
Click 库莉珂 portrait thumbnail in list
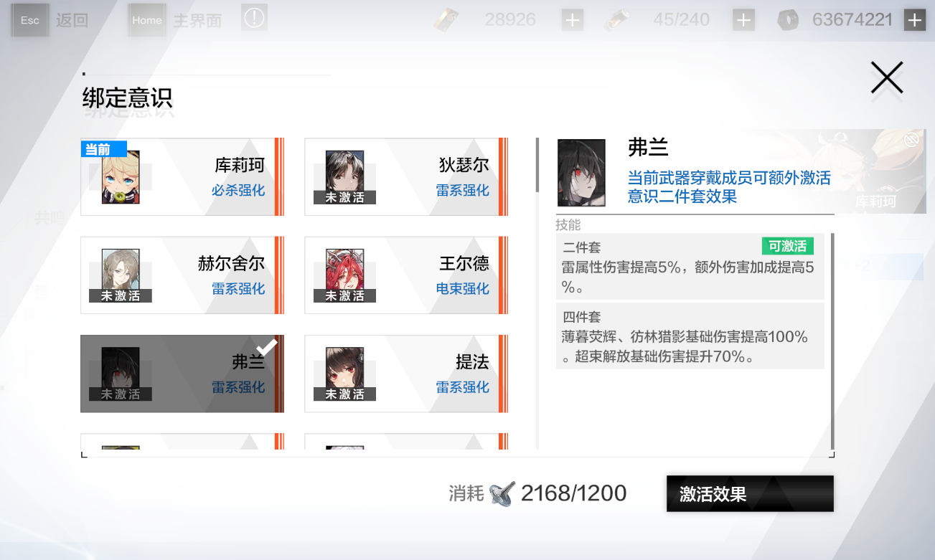coord(121,177)
